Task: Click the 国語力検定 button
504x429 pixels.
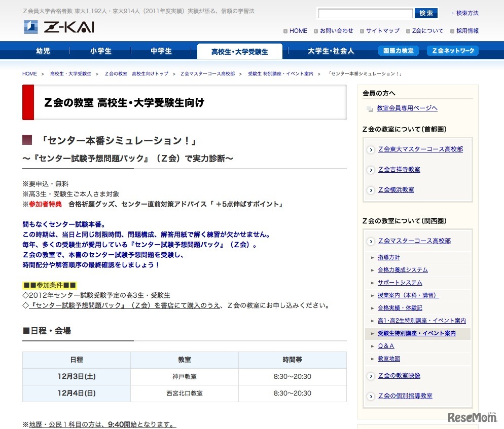Action: click(398, 51)
